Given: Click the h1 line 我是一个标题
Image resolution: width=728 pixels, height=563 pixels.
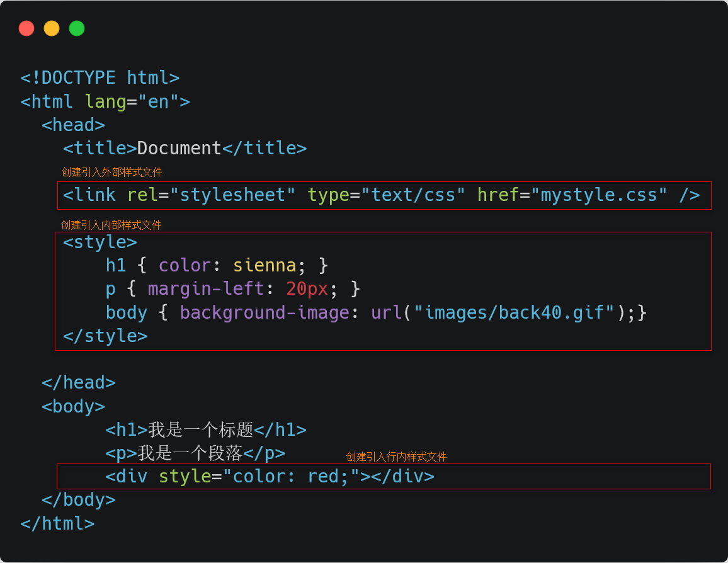Looking at the screenshot, I should [x=206, y=429].
